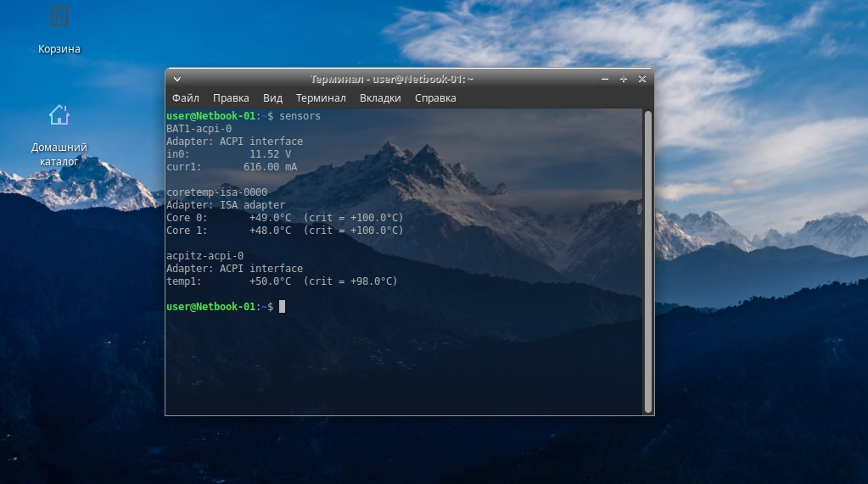The width and height of the screenshot is (868, 484).
Task: Click the Core 0 '+49.0°C' temperature
Action: 270,217
